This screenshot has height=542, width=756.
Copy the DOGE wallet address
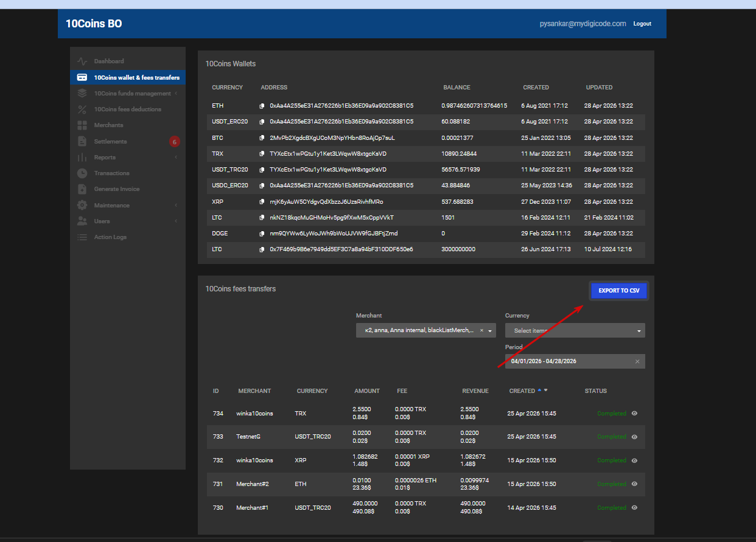[x=262, y=234]
